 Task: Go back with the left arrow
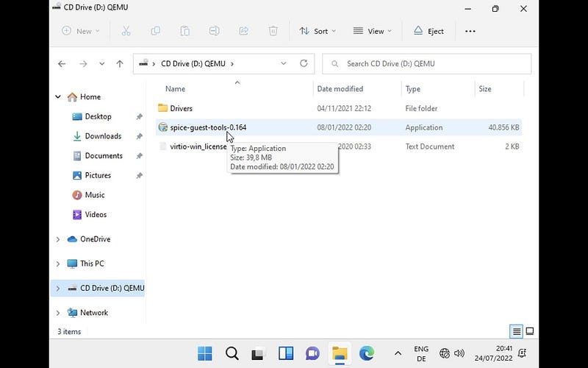pos(62,64)
